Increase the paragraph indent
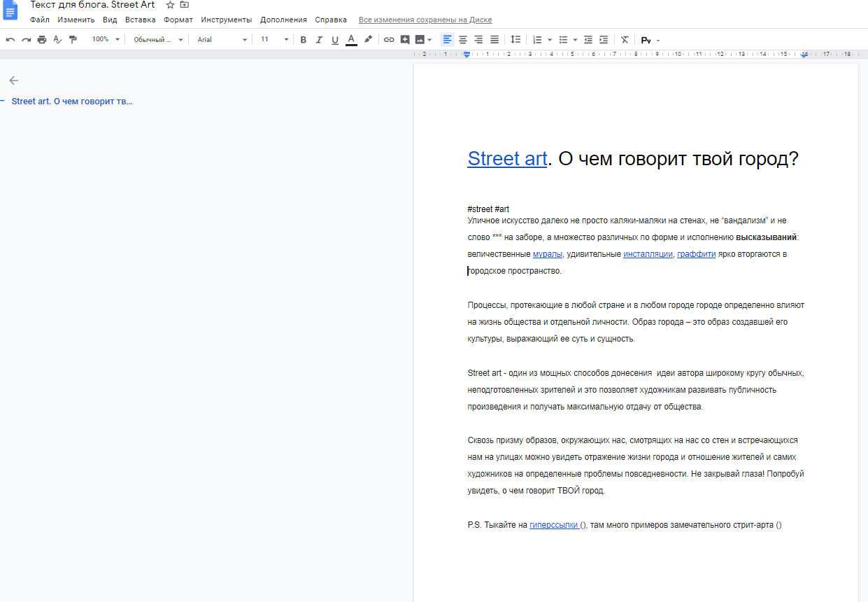868x602 pixels. click(604, 40)
